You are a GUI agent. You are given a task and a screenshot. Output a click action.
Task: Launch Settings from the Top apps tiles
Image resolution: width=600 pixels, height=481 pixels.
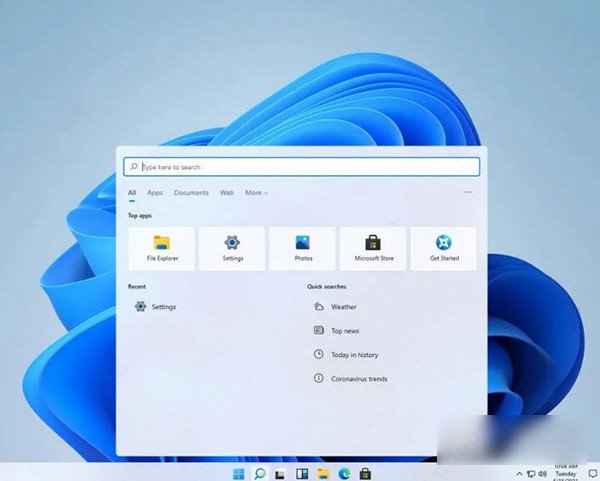coord(232,248)
